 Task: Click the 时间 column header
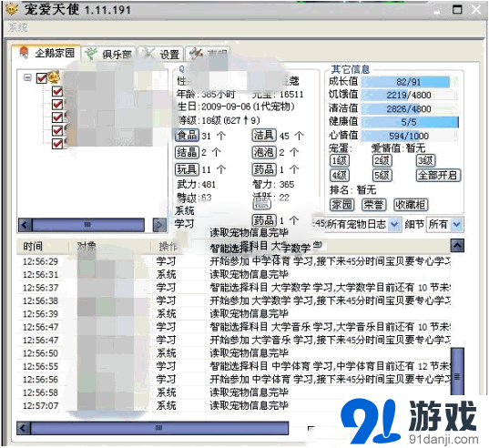[x=42, y=246]
